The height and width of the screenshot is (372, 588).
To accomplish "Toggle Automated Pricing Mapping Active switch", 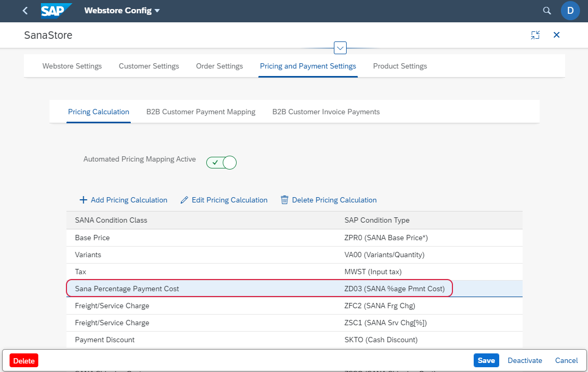I will pyautogui.click(x=221, y=163).
